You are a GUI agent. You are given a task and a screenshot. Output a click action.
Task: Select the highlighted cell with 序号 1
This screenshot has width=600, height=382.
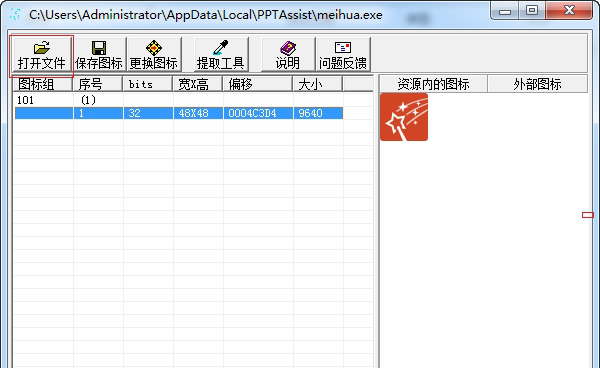click(98, 113)
